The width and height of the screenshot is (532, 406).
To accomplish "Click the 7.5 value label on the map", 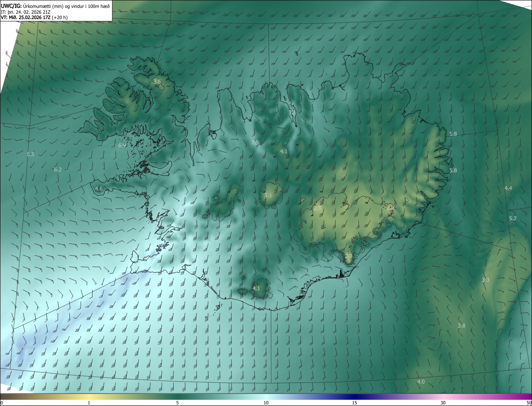I will pos(292,113).
